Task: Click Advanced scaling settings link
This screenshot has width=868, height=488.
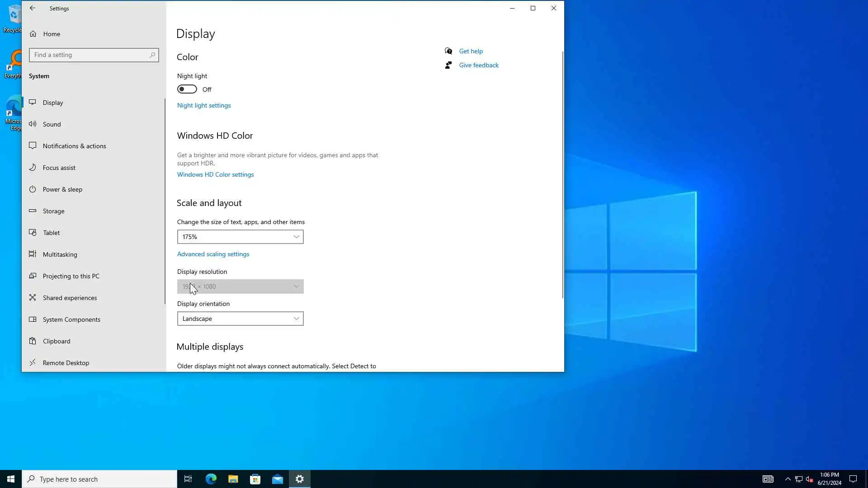Action: [213, 254]
